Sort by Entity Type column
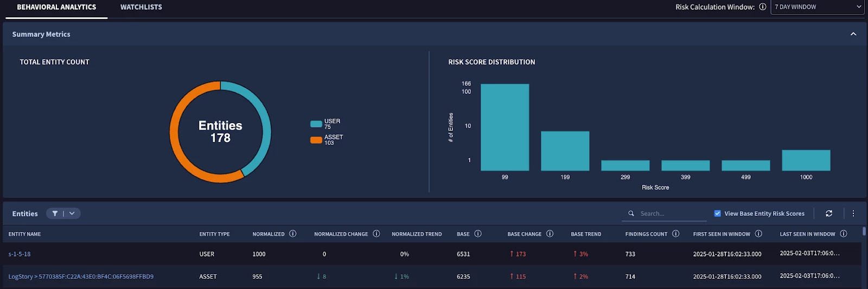Image resolution: width=868 pixels, height=289 pixels. [214, 234]
